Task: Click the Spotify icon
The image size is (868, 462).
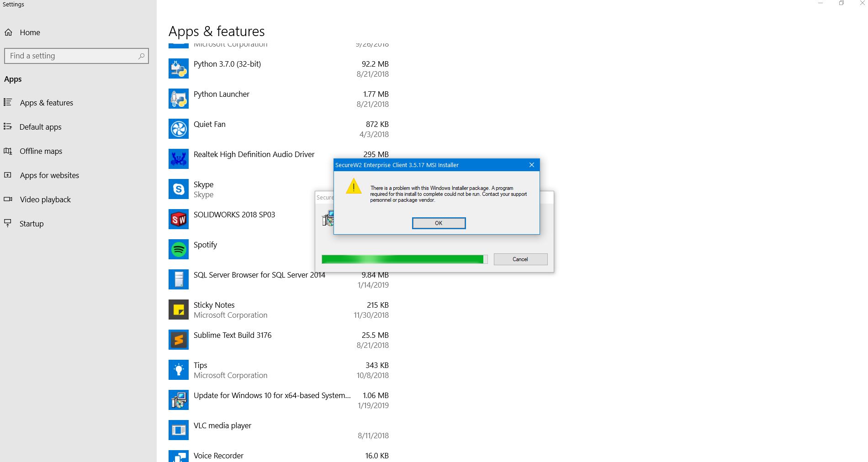Action: click(178, 249)
